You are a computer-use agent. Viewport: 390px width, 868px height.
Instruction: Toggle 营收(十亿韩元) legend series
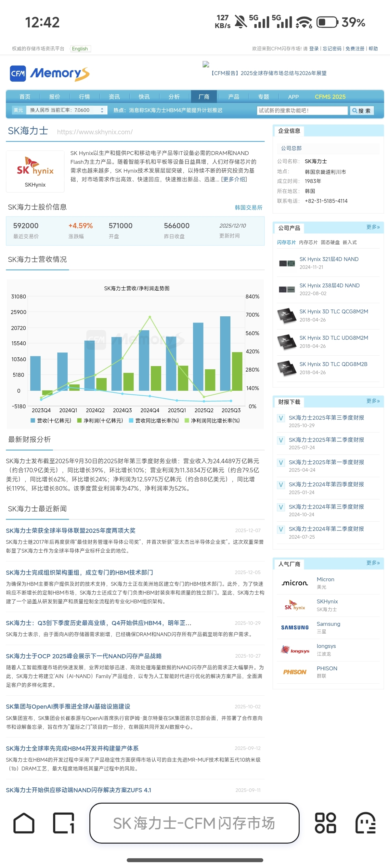tap(50, 421)
